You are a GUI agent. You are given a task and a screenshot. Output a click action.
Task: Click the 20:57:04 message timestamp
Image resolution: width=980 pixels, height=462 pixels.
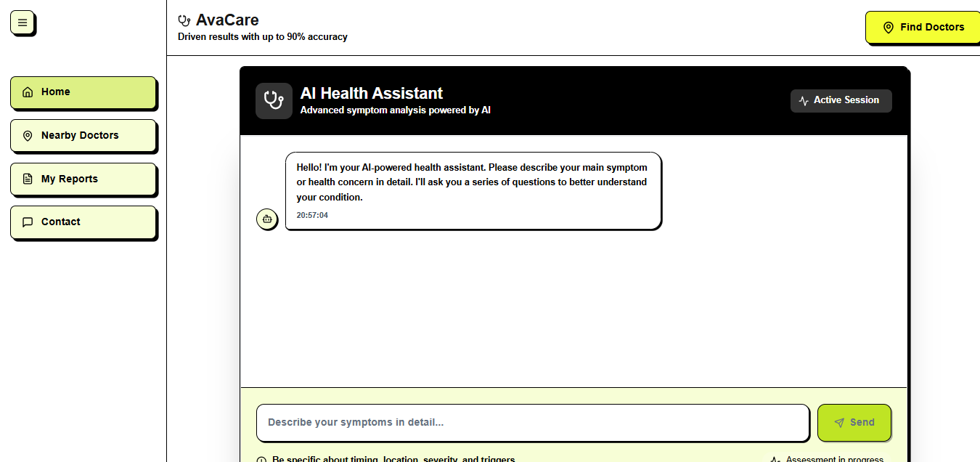[x=312, y=216]
